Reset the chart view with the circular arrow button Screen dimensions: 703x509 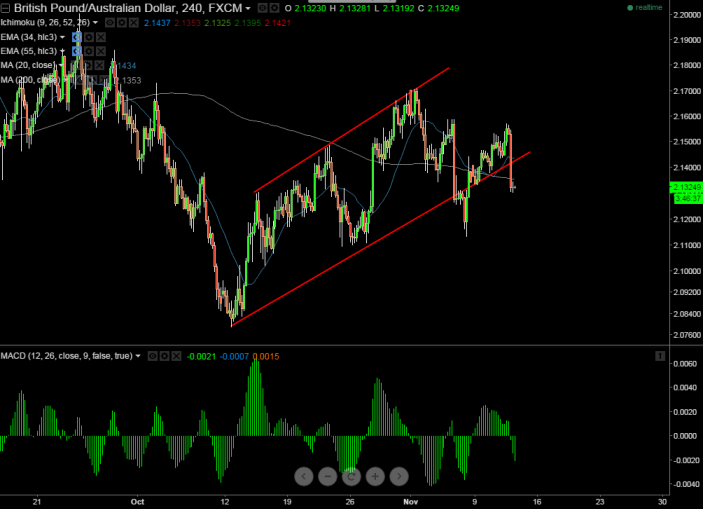pos(352,476)
